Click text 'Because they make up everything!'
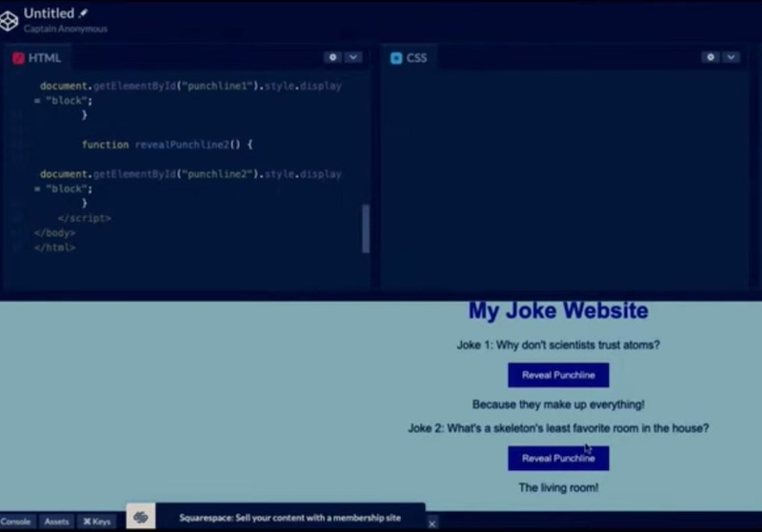 (558, 404)
